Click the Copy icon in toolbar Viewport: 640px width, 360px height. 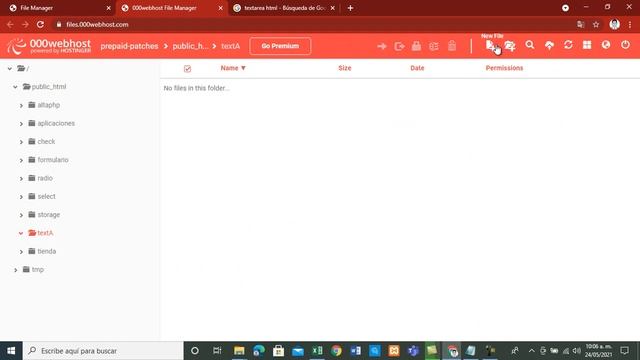[400, 46]
